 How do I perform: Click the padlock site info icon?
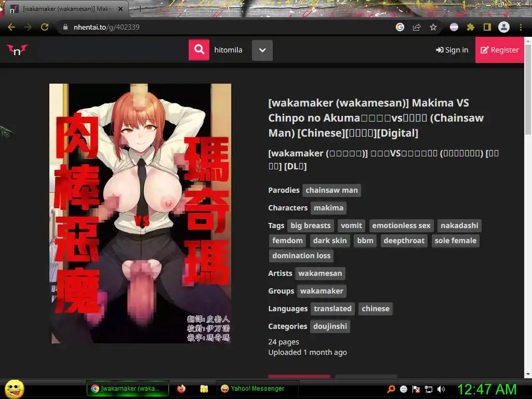pos(65,27)
